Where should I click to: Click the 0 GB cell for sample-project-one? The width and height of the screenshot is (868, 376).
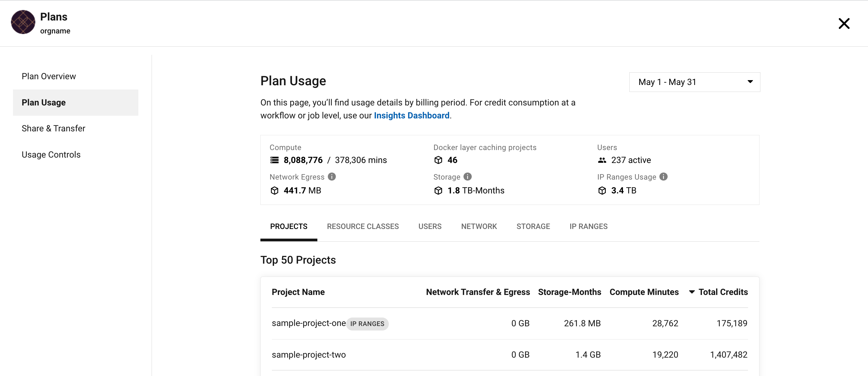[520, 324]
